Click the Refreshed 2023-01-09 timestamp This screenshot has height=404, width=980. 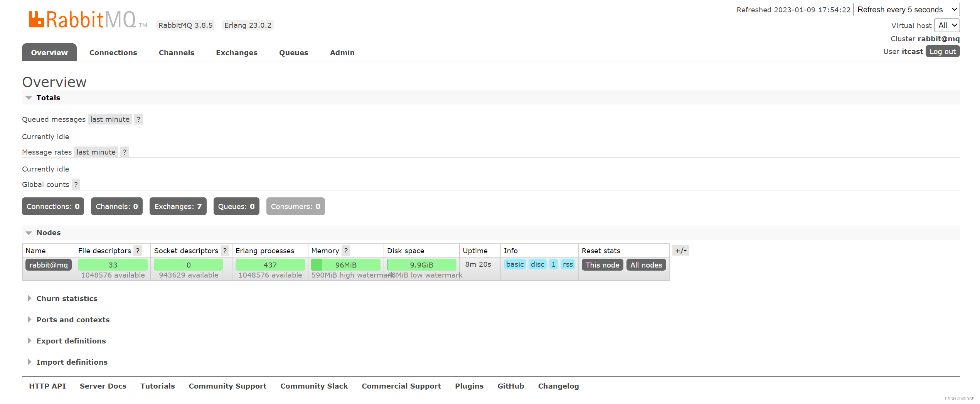coord(793,10)
